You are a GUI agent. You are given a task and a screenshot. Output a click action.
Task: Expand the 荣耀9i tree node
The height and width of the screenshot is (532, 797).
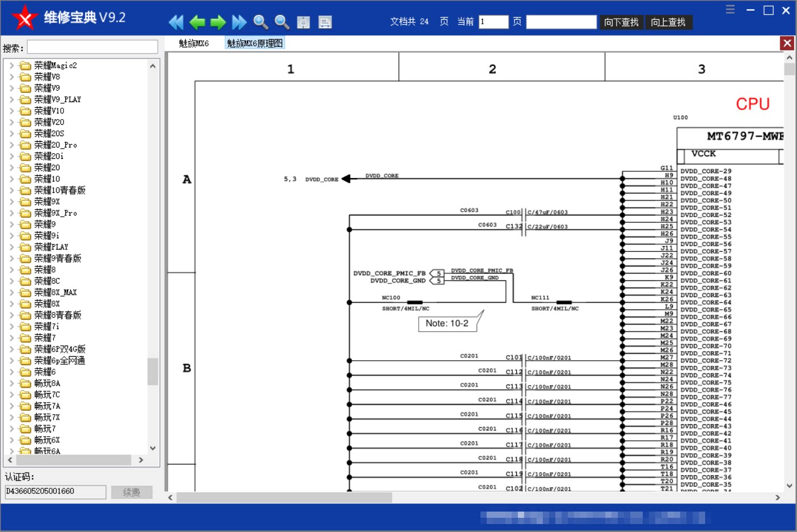click(11, 235)
